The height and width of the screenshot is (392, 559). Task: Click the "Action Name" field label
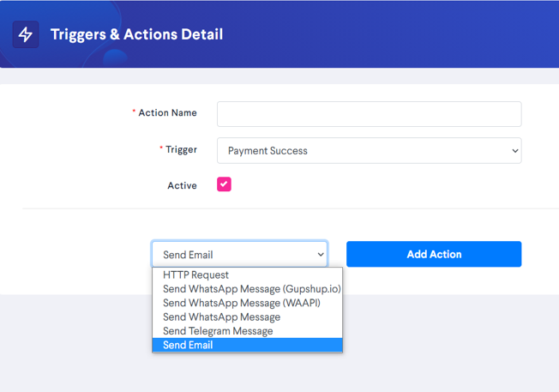[167, 112]
